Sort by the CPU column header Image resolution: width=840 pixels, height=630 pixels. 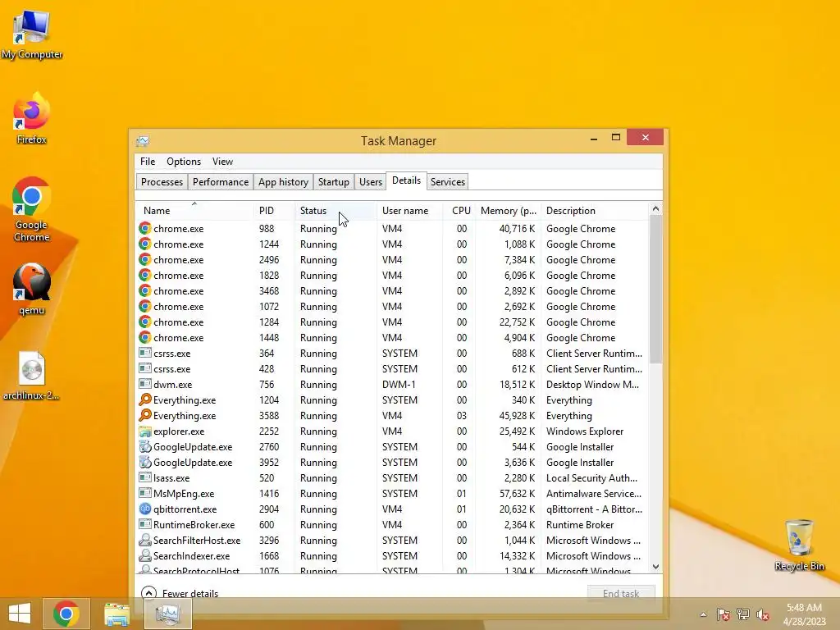[x=459, y=211]
